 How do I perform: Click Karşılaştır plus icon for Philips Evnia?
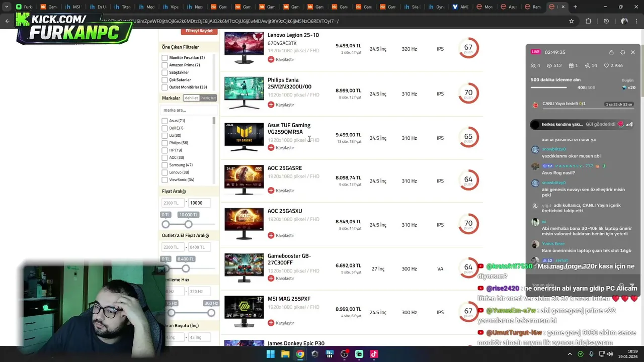point(271,105)
